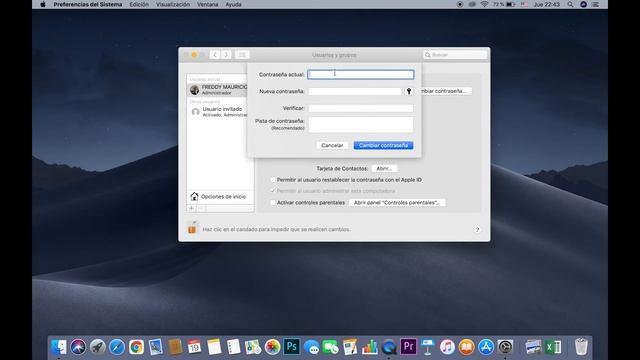This screenshot has width=640, height=360.
Task: Open Maps app in Dock
Action: (x=253, y=347)
